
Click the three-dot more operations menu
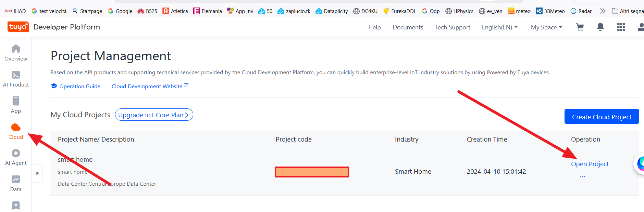[x=582, y=176]
